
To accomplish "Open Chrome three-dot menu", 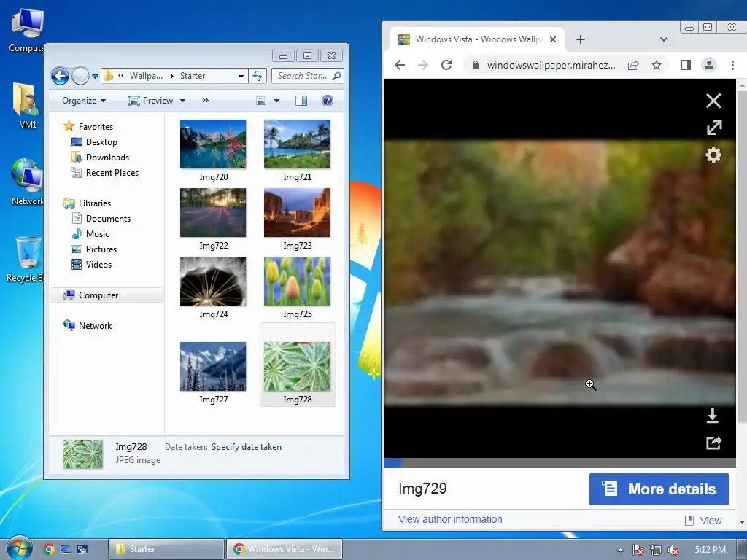I will click(x=732, y=65).
